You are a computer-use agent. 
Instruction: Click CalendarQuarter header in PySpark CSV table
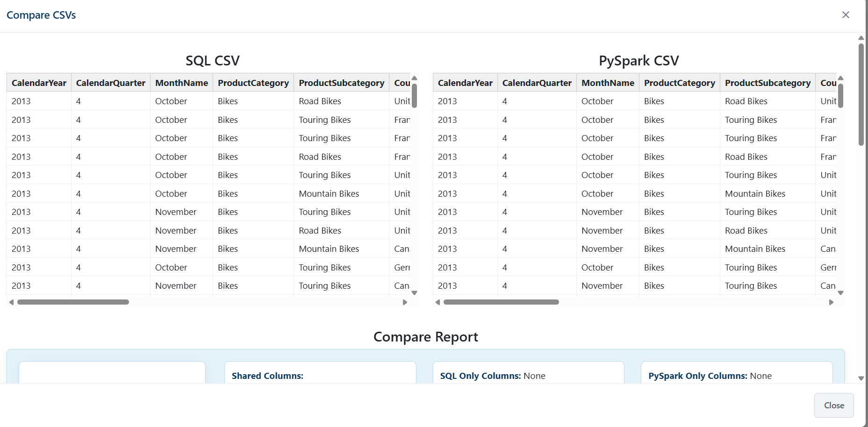point(537,83)
